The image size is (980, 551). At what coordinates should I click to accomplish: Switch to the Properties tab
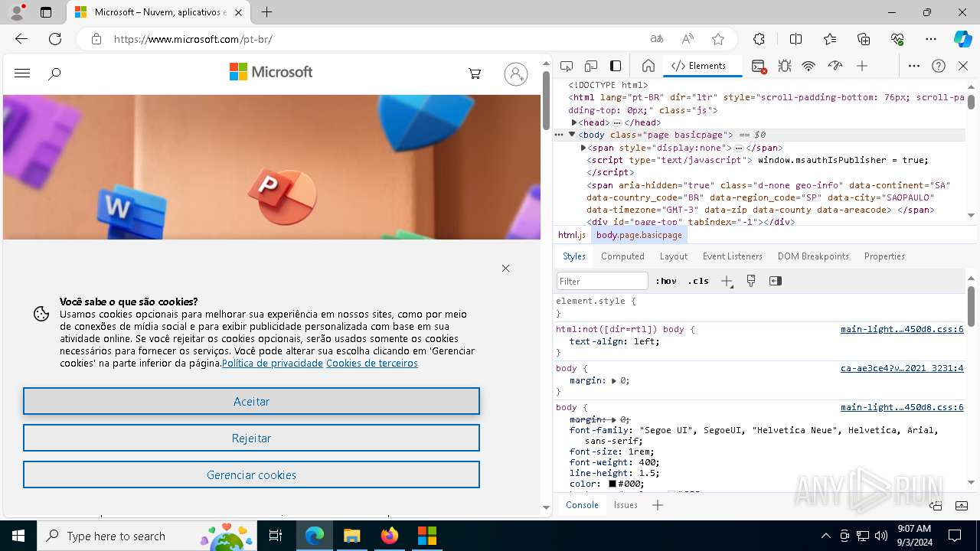coord(884,256)
